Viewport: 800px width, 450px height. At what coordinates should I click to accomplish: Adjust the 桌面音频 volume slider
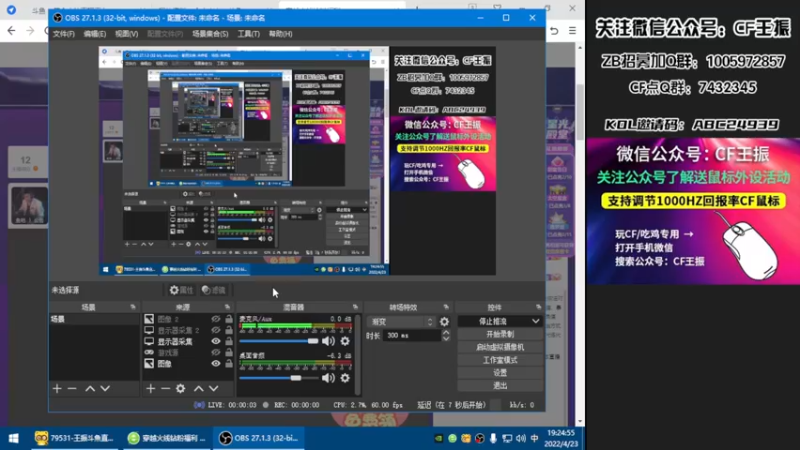click(x=279, y=378)
